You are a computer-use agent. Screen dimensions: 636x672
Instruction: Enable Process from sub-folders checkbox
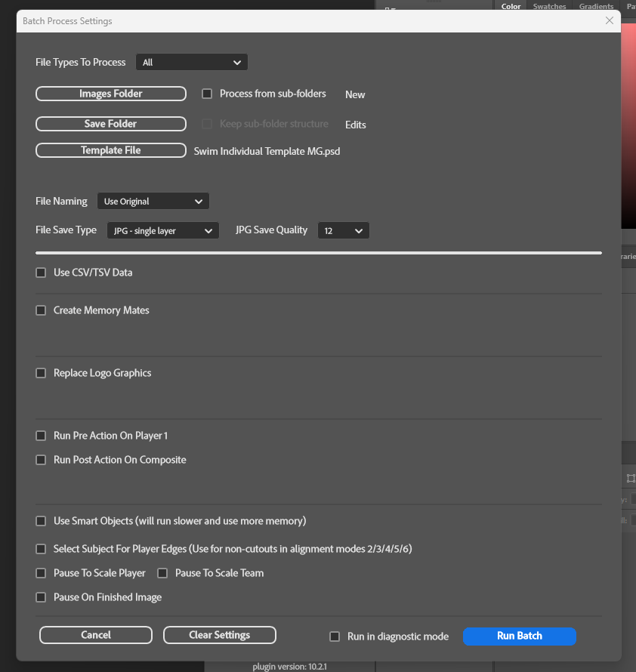[x=207, y=94]
